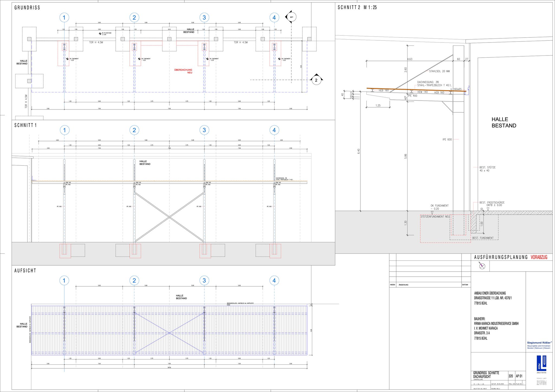Screen dimensions: 555x392
Task: Click the AP 01 plan number cell
Action: click(519, 376)
